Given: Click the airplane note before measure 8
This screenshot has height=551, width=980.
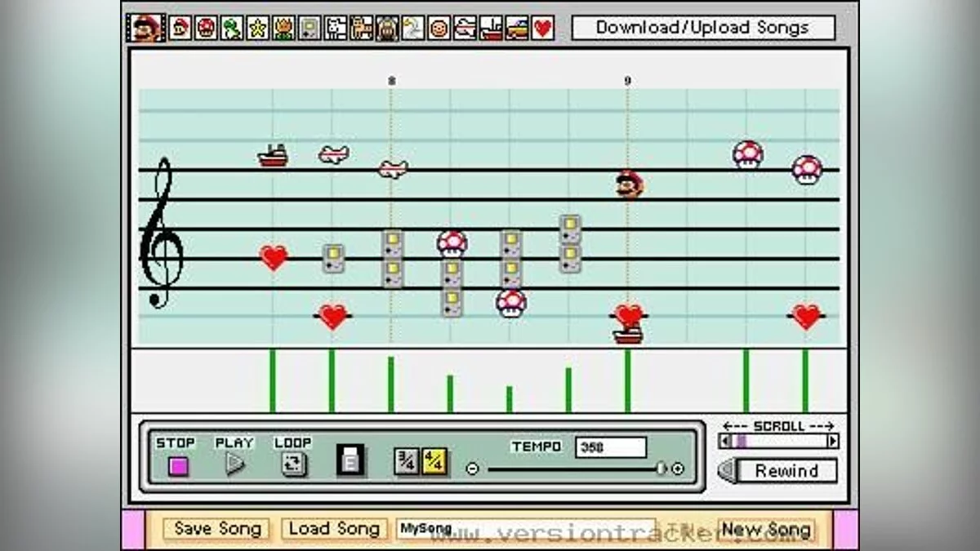Looking at the screenshot, I should [333, 153].
